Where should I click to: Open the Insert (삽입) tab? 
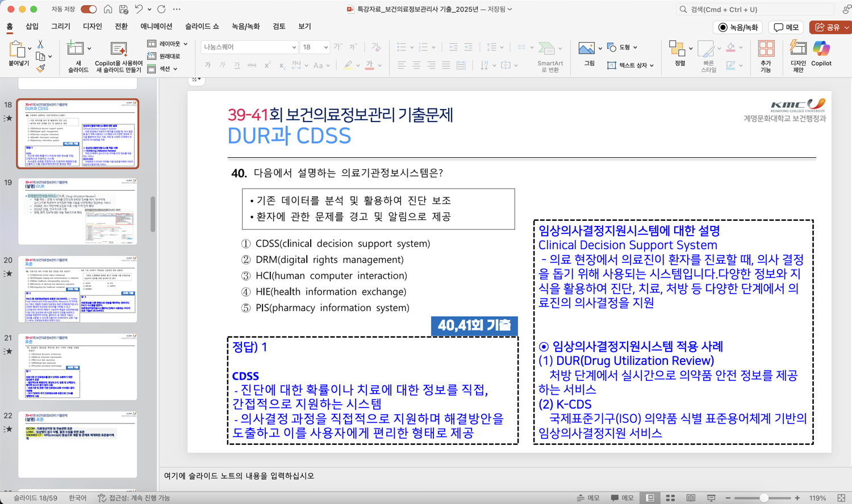pyautogui.click(x=32, y=26)
